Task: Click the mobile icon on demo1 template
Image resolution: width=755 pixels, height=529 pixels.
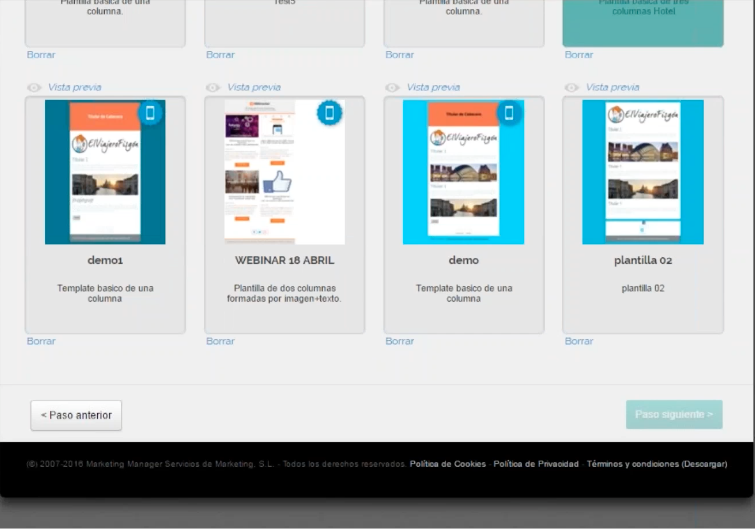Action: click(150, 113)
